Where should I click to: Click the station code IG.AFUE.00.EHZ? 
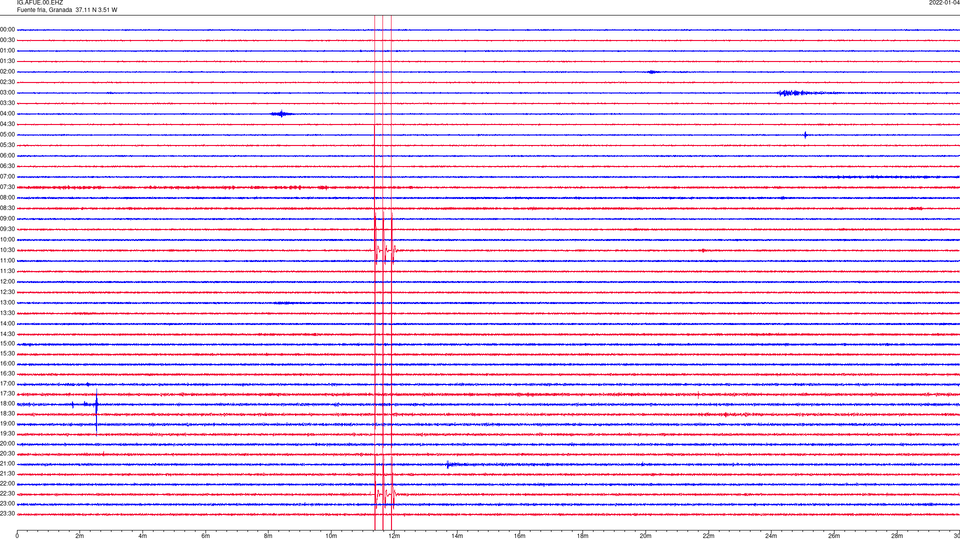click(x=40, y=3)
